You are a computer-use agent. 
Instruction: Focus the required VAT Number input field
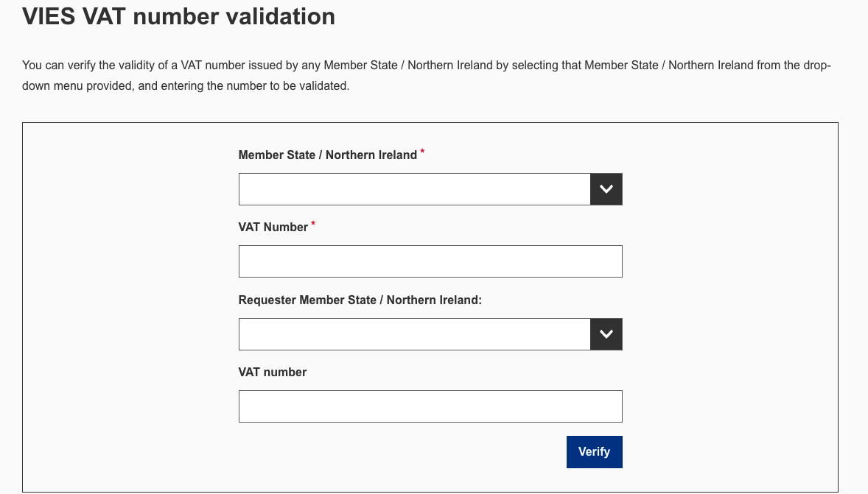430,261
